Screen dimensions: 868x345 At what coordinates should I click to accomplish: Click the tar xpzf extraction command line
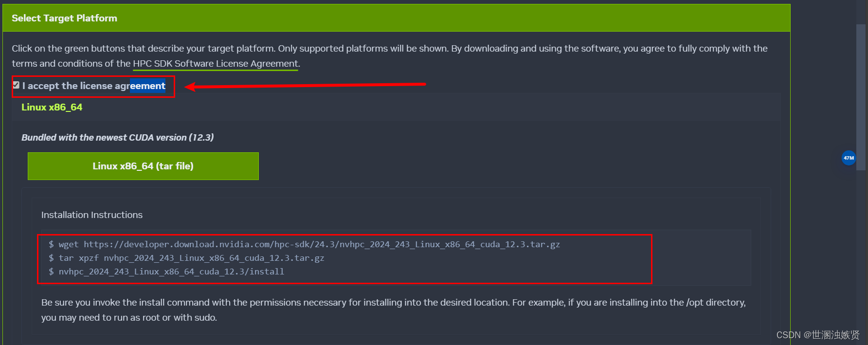186,258
